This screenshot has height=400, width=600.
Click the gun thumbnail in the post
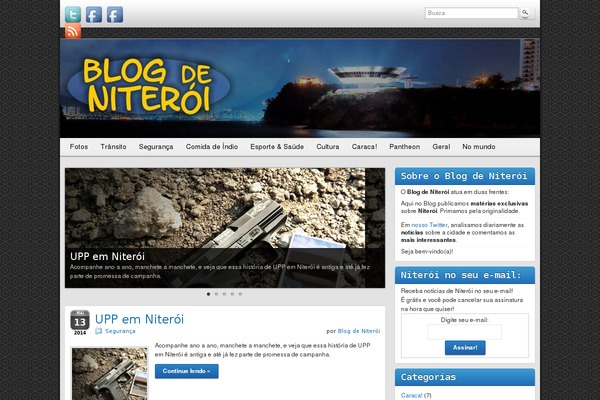tap(109, 374)
